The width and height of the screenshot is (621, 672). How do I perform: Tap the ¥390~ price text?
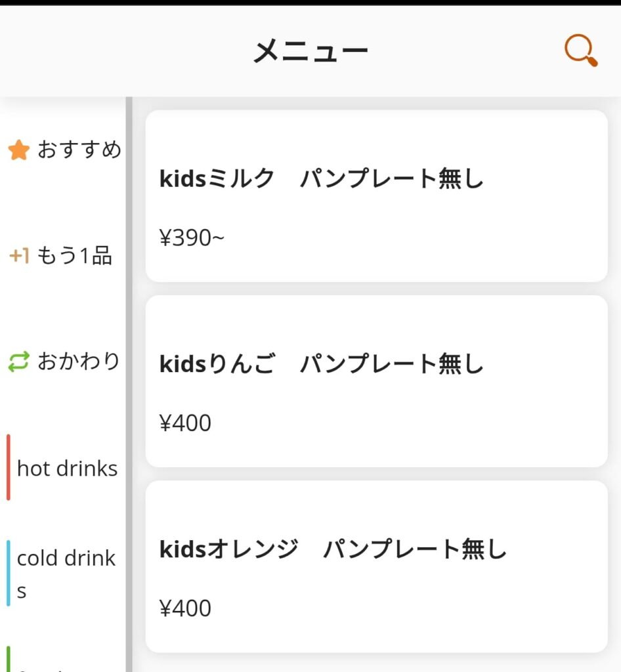(192, 238)
